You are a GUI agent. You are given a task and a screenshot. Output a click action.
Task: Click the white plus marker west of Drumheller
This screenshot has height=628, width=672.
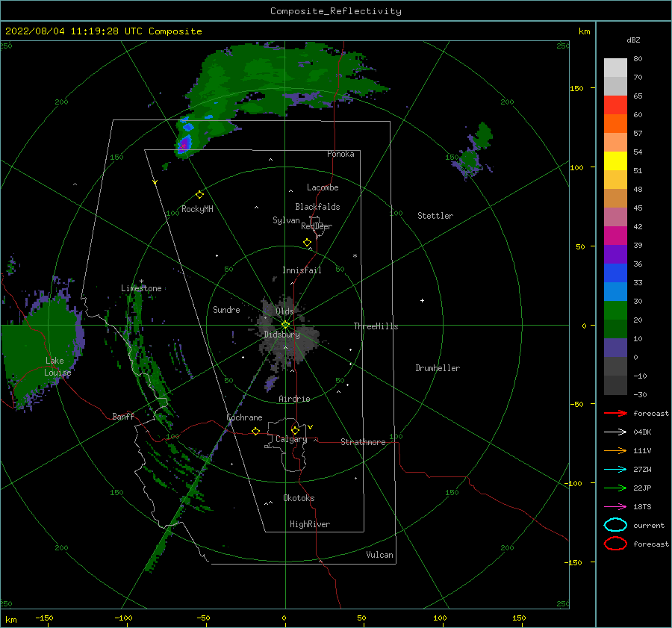coord(422,300)
